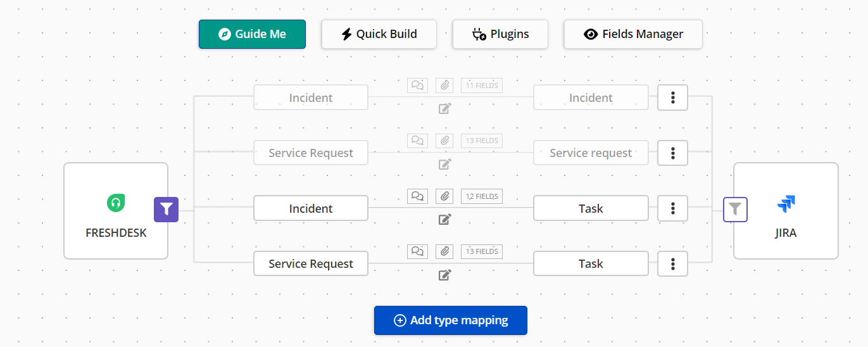This screenshot has height=347, width=868.
Task: Click edit icon under 12 FIELDS mapping
Action: [x=445, y=219]
